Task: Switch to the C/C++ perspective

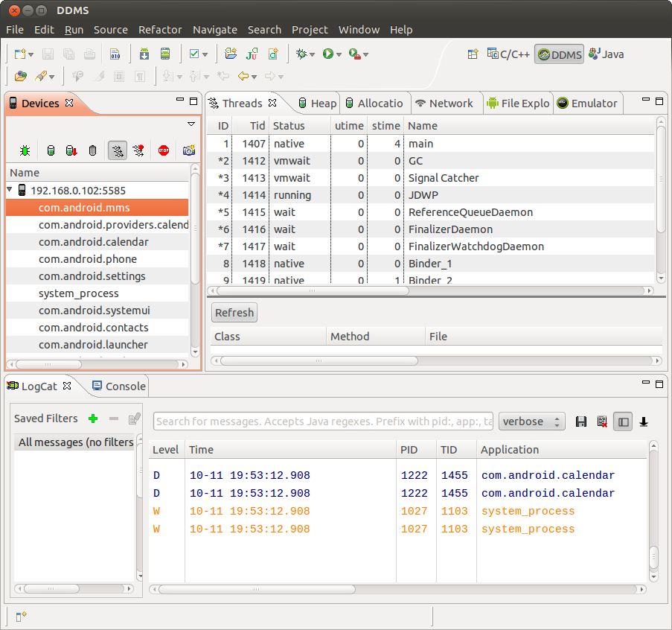Action: 509,54
